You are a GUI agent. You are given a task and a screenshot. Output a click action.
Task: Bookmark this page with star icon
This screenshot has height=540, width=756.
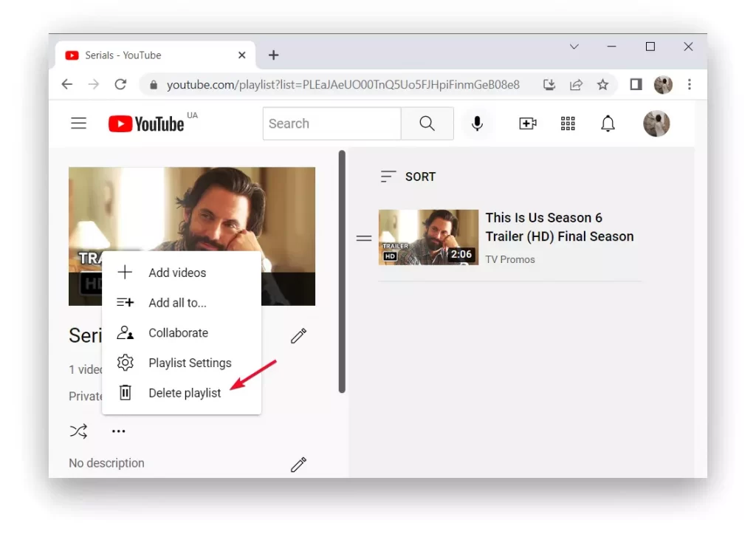pos(602,85)
